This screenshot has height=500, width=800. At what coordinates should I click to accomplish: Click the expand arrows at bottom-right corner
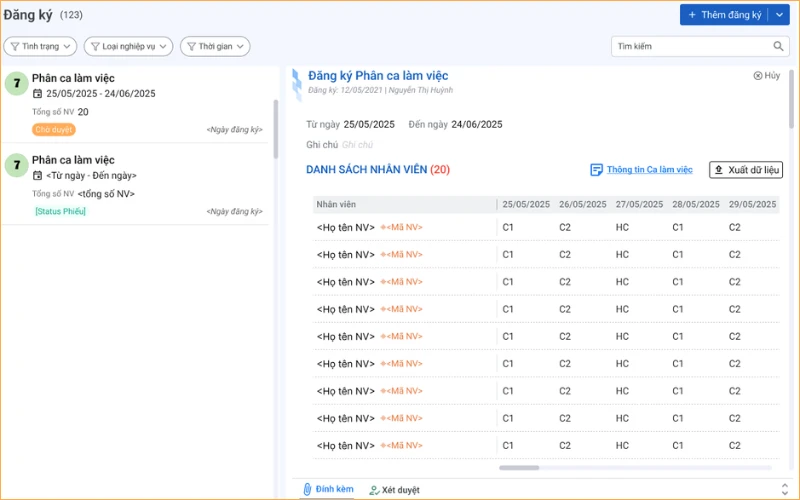pyautogui.click(x=785, y=489)
